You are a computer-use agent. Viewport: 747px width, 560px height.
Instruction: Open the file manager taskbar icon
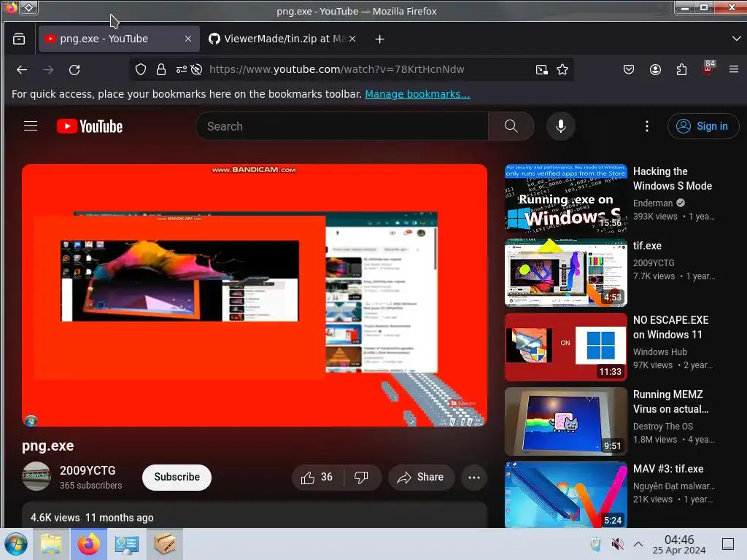click(51, 544)
